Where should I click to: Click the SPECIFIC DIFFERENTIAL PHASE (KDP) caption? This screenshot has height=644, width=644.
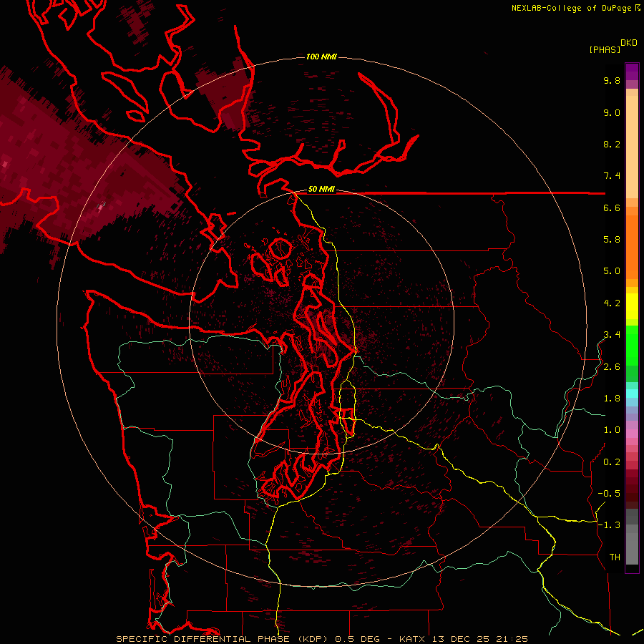tap(223, 639)
